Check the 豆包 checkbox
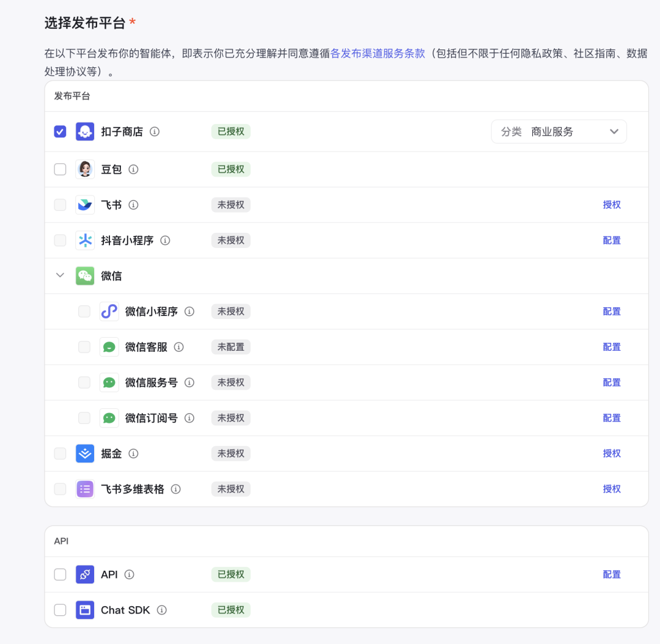The image size is (660, 644). [60, 169]
